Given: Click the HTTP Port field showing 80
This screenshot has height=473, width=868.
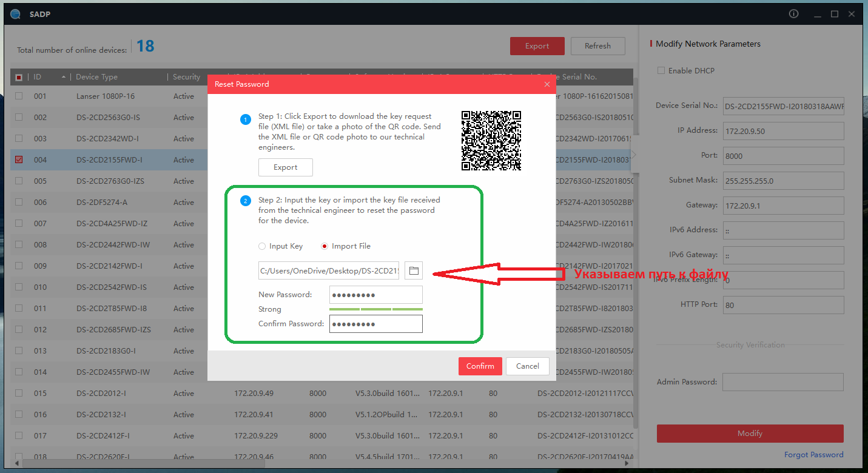Looking at the screenshot, I should click(x=783, y=305).
